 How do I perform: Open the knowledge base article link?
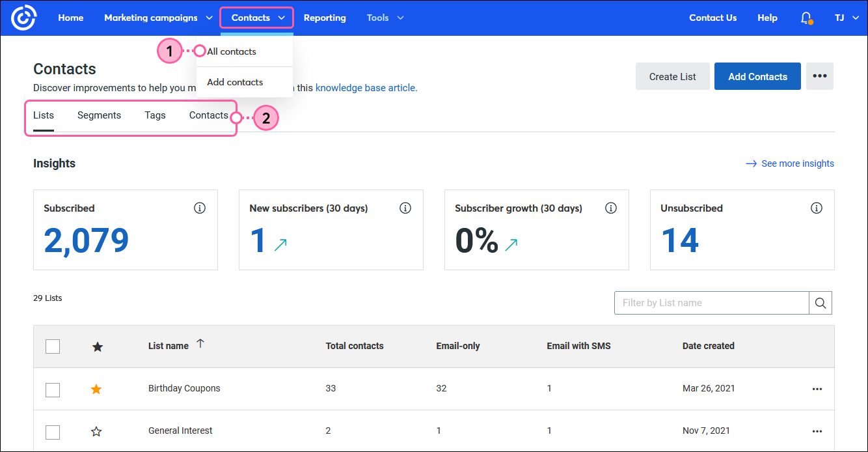[x=366, y=88]
